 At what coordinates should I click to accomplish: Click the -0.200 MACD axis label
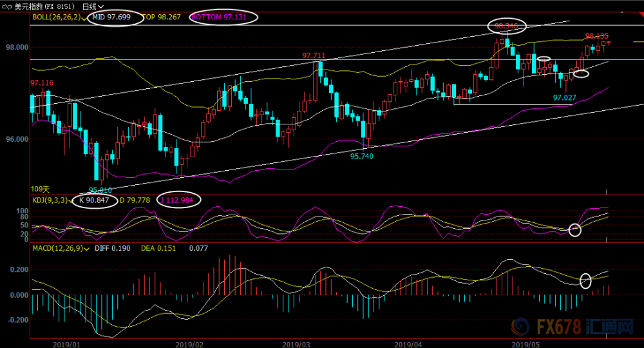coord(17,320)
